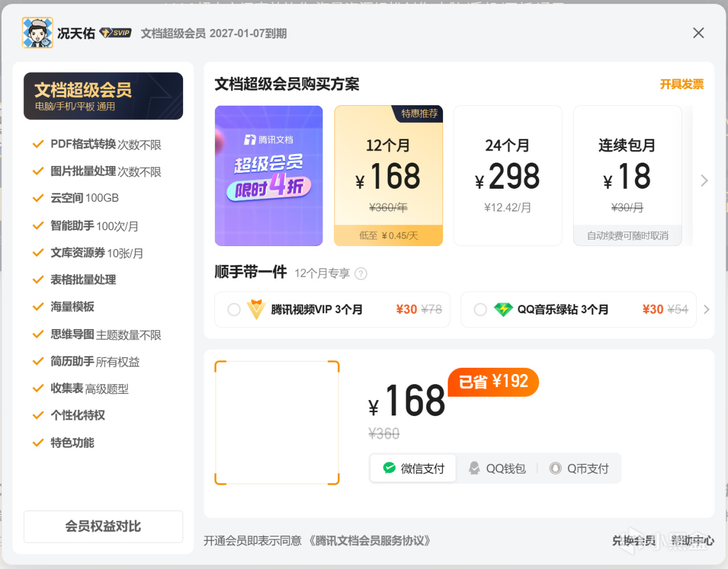This screenshot has height=569, width=728.
Task: Click the question mark help icon
Action: [361, 274]
